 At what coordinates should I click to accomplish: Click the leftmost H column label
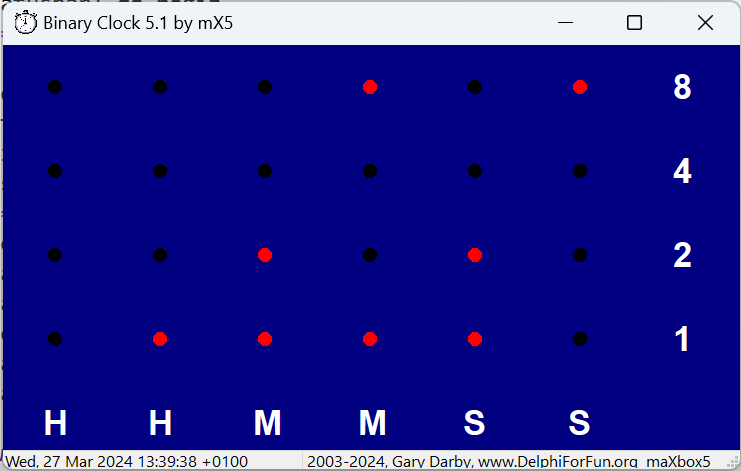point(55,424)
